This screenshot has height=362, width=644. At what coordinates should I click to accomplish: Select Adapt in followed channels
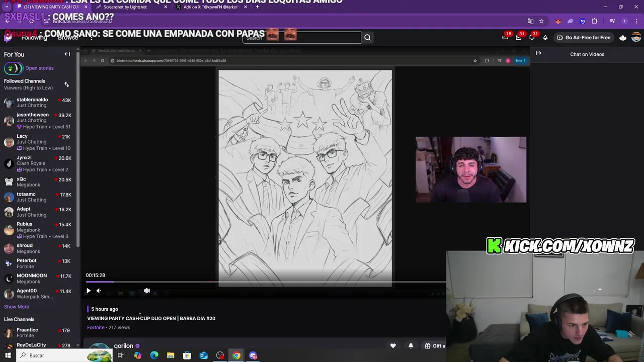point(38,212)
